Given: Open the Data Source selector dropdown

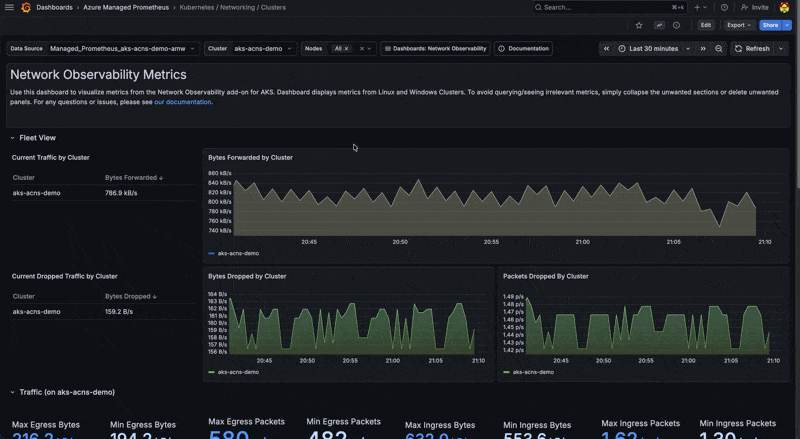Looking at the screenshot, I should tap(122, 48).
